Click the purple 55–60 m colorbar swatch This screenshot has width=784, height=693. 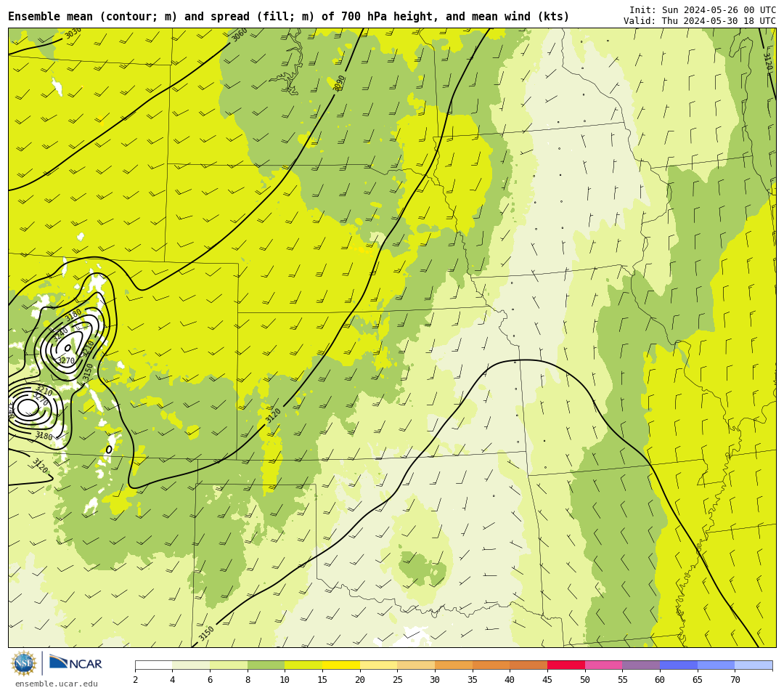641,665
